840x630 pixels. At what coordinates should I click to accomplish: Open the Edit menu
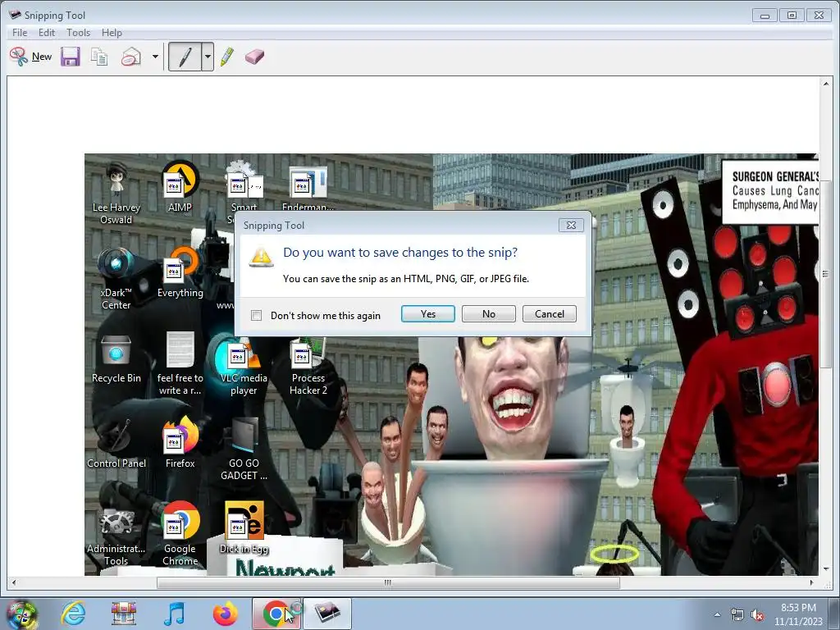pyautogui.click(x=47, y=33)
